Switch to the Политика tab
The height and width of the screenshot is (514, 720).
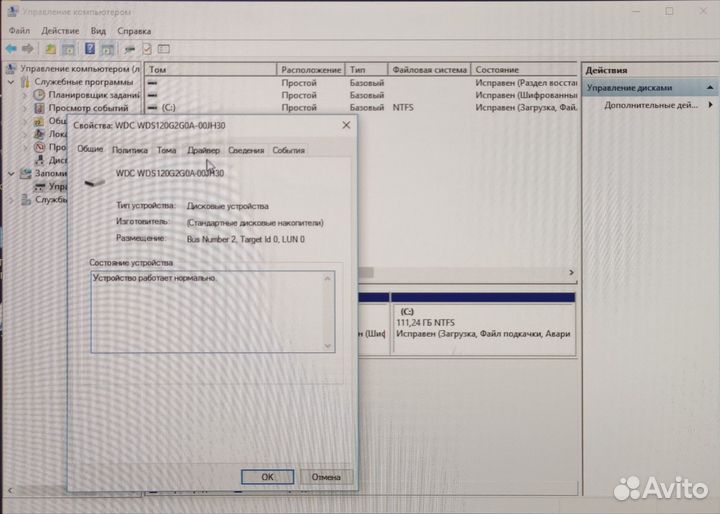click(x=129, y=150)
